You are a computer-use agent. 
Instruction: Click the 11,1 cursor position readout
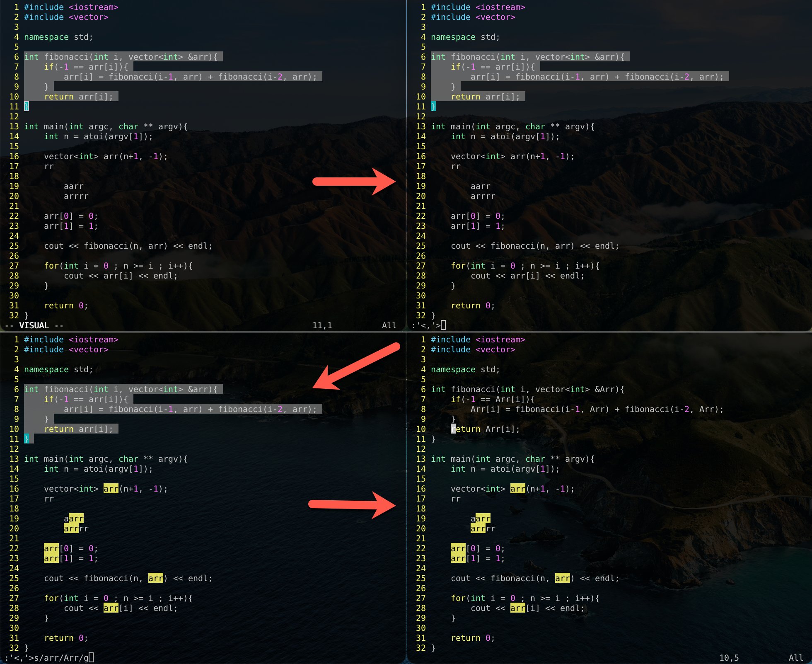(322, 325)
